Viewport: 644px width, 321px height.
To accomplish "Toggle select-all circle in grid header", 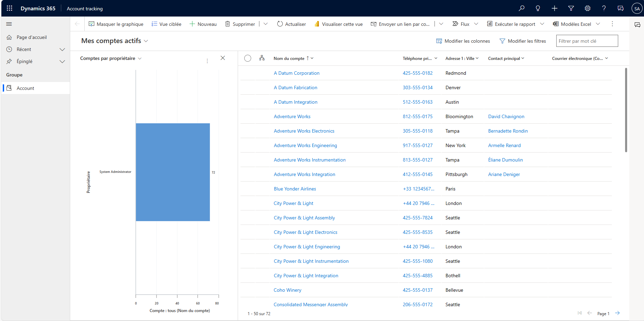I will tap(248, 58).
